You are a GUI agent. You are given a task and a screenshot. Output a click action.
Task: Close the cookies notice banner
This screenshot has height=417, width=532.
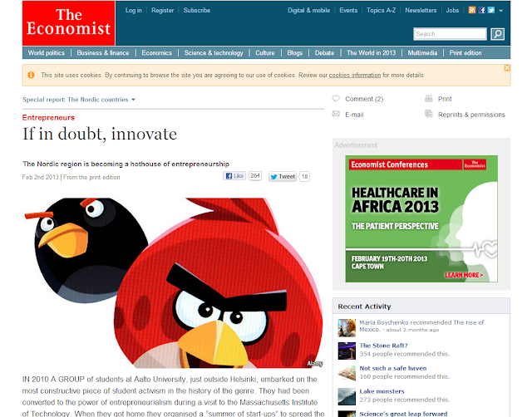pyautogui.click(x=507, y=68)
